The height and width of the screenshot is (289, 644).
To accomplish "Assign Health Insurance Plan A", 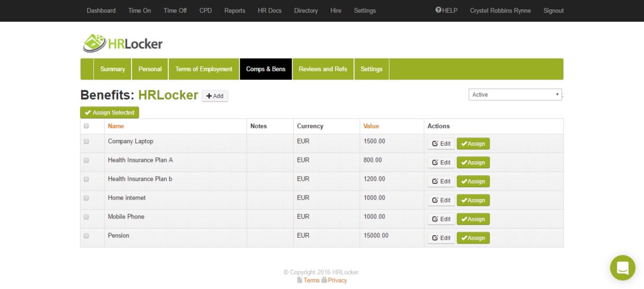I will 473,163.
